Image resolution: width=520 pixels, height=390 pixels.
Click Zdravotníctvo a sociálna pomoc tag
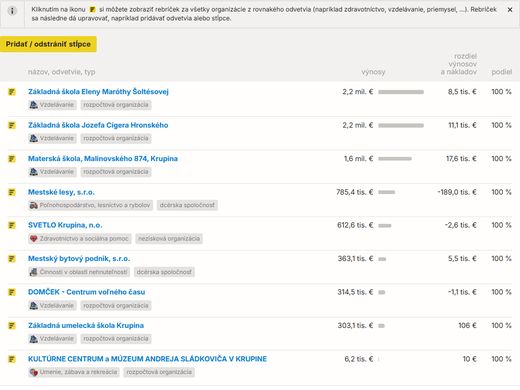pos(80,239)
